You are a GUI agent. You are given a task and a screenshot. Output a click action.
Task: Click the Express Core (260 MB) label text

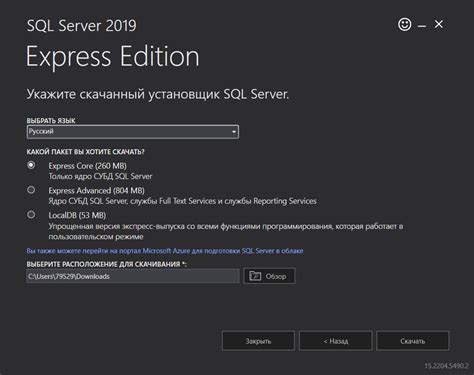pos(87,166)
